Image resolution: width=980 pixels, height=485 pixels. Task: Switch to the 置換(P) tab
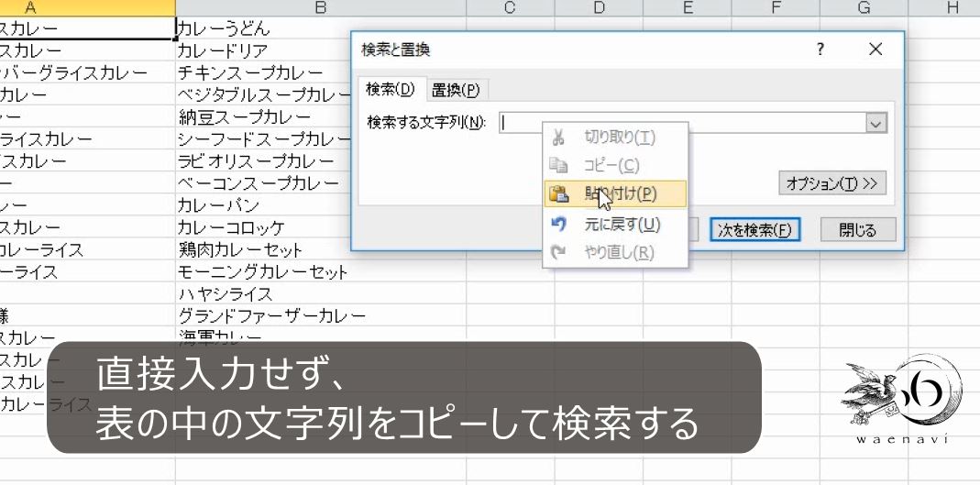(x=457, y=91)
